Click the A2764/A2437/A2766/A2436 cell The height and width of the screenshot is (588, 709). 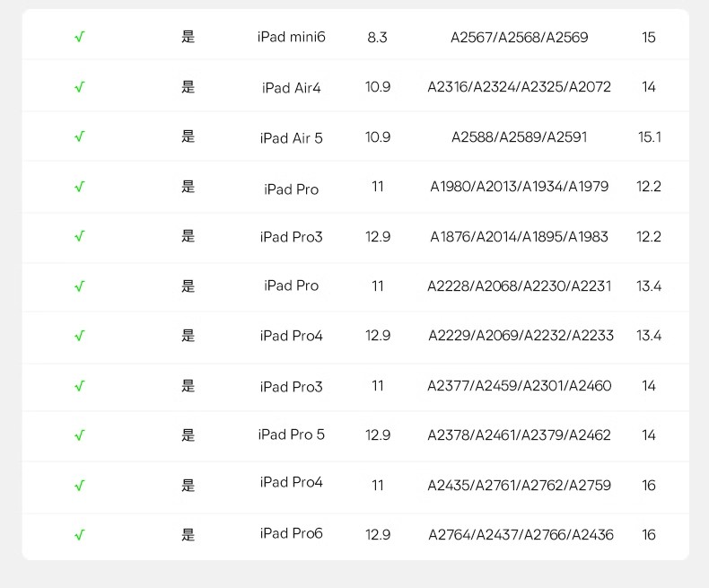pos(521,535)
